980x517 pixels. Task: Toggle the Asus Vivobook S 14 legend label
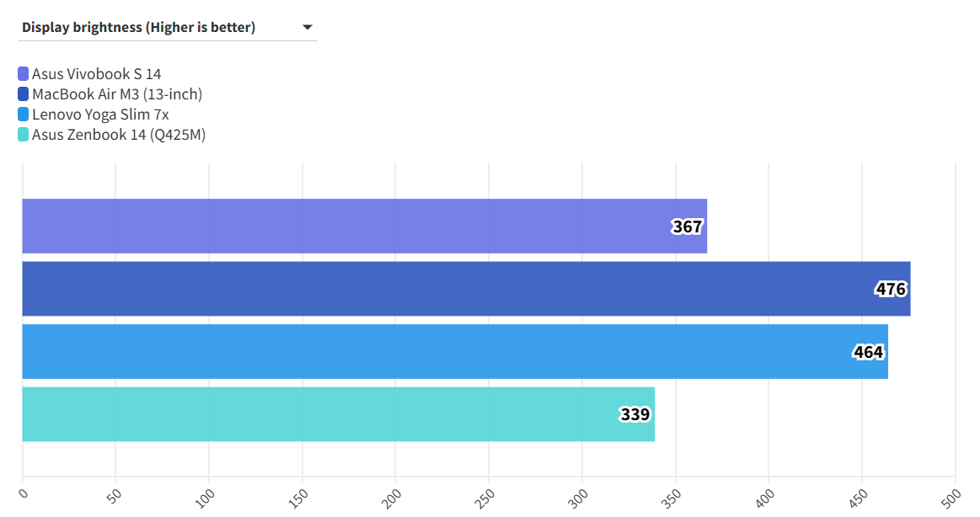point(96,74)
